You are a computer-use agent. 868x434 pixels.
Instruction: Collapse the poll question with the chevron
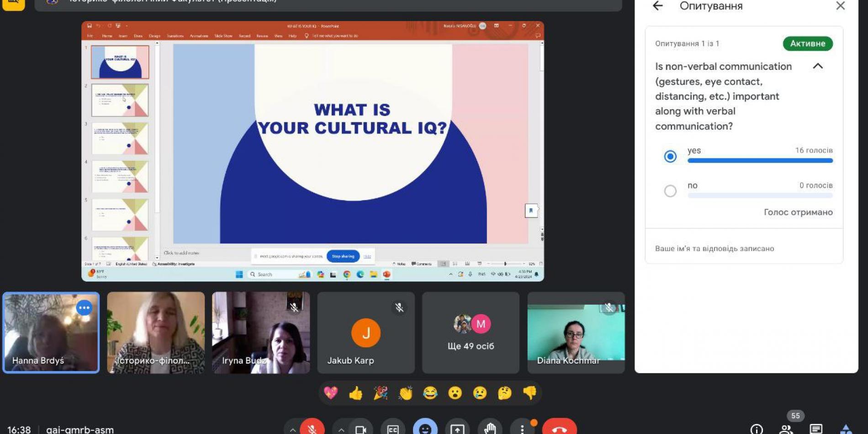(x=818, y=66)
